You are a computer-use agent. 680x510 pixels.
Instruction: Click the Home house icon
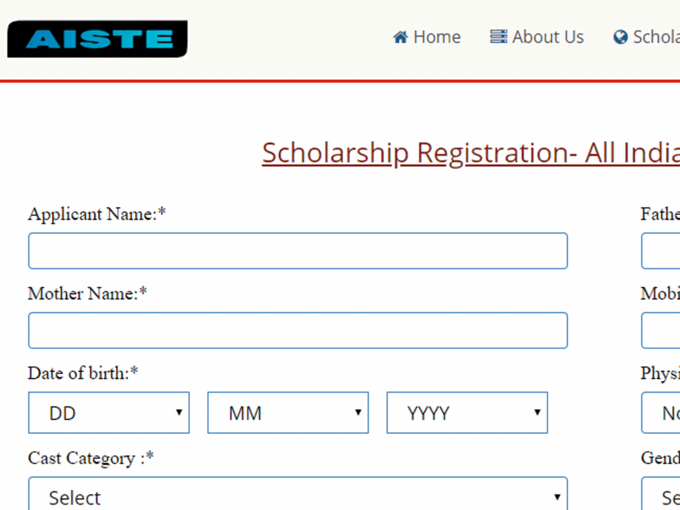[x=400, y=37]
